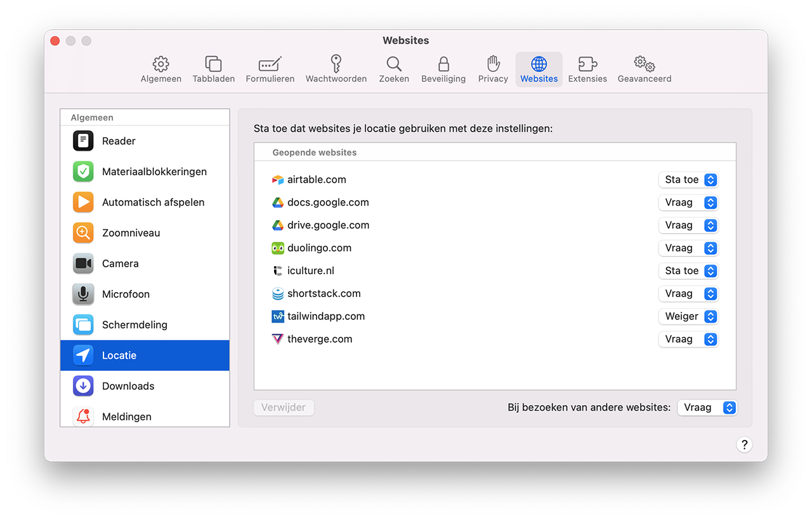Select the Meldingen bell icon
Image resolution: width=812 pixels, height=520 pixels.
(83, 417)
